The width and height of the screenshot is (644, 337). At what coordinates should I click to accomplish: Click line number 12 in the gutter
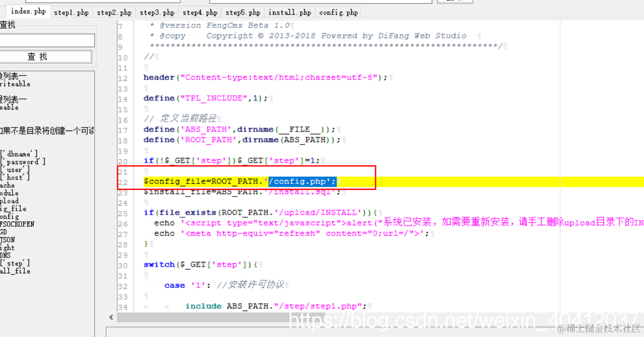coord(123,78)
